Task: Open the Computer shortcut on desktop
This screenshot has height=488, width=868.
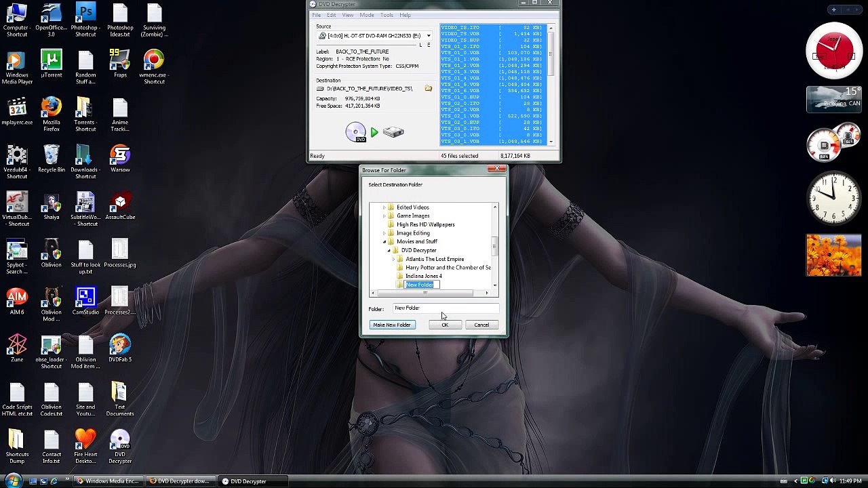Action: tap(17, 20)
